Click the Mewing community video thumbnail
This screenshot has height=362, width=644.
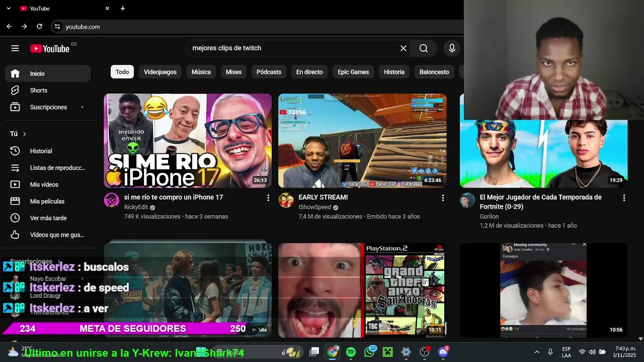coord(543,290)
